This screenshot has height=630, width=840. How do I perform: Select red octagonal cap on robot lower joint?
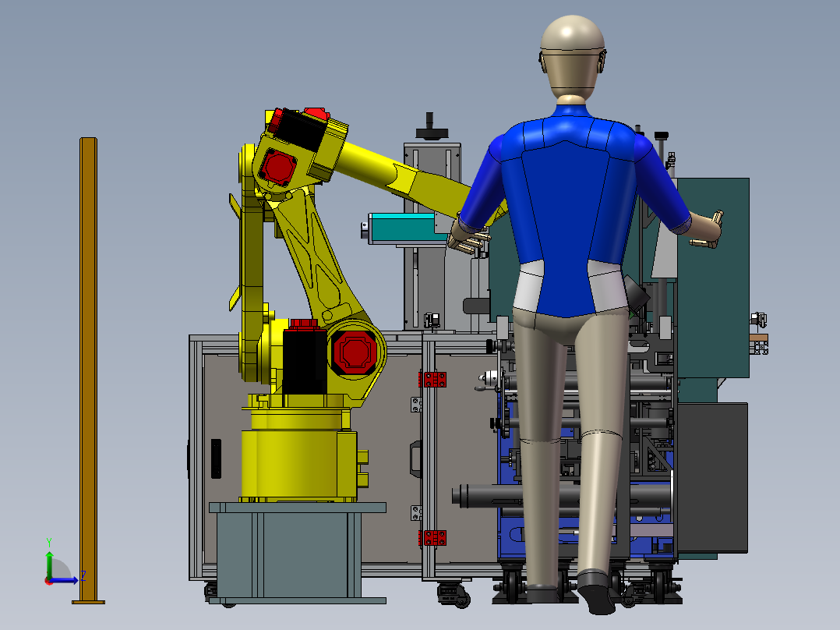(x=355, y=352)
